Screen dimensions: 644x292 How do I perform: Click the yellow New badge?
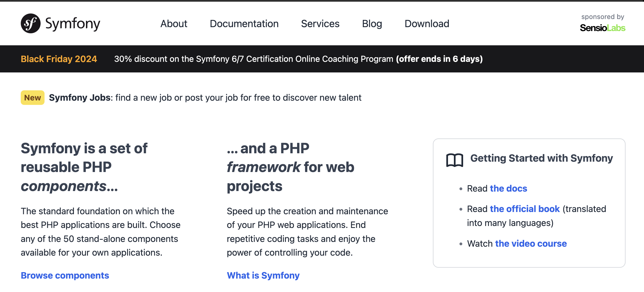click(32, 98)
